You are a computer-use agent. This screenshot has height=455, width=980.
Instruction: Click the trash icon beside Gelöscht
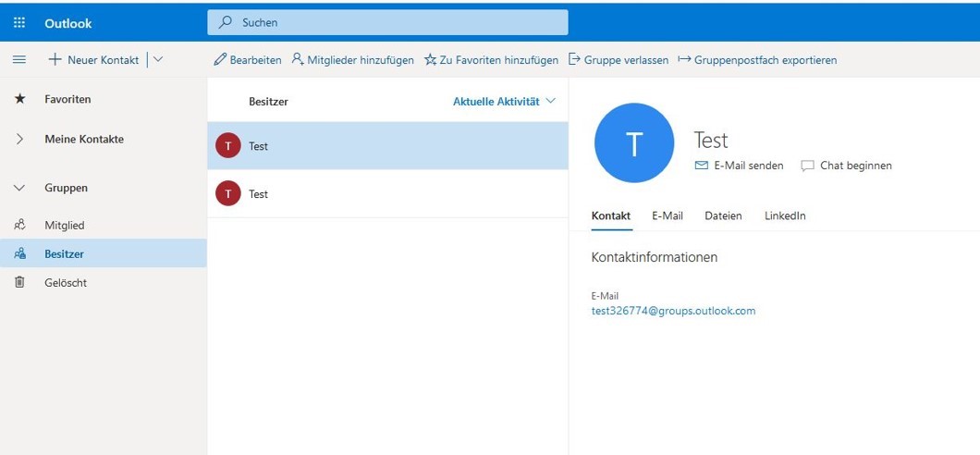tap(19, 282)
